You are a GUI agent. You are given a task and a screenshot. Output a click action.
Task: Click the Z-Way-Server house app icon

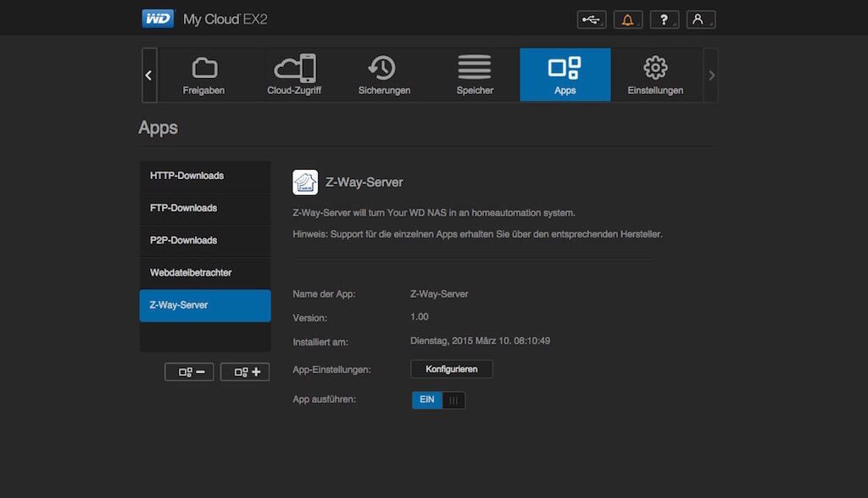(x=305, y=182)
